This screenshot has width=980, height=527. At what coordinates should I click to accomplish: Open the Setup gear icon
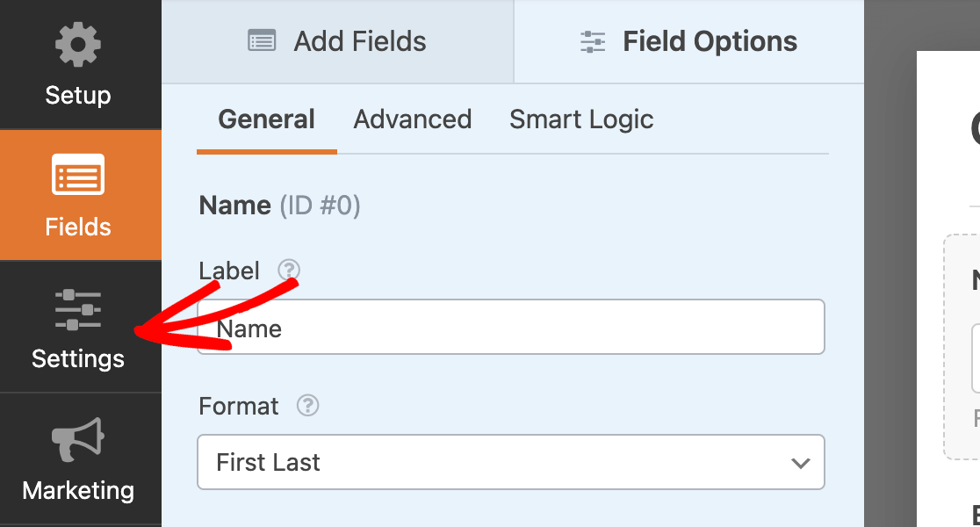tap(78, 46)
